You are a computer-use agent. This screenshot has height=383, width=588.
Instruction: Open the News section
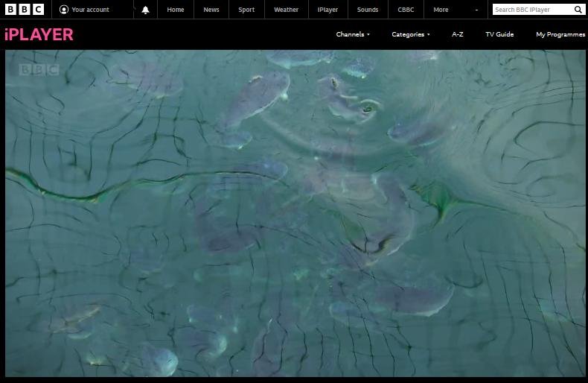click(211, 10)
